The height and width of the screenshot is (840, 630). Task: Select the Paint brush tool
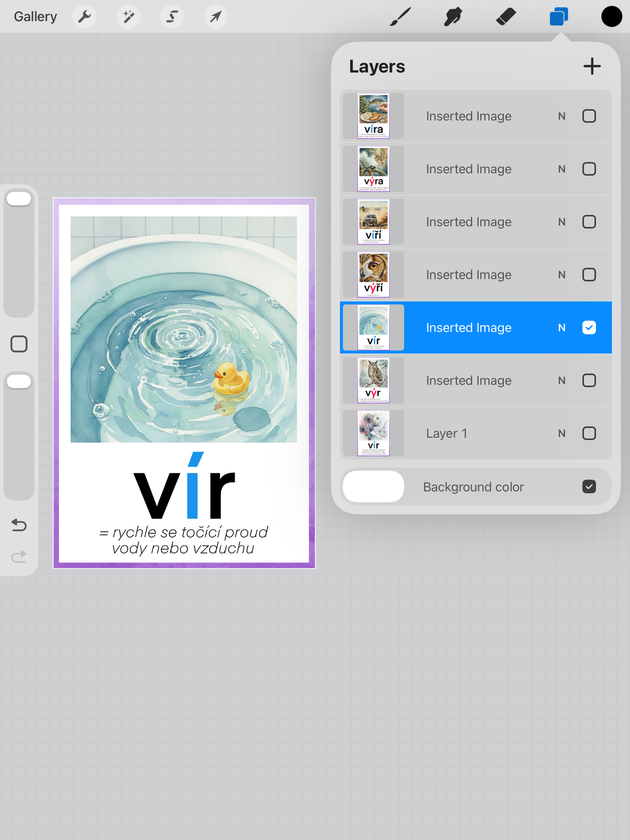tap(400, 17)
